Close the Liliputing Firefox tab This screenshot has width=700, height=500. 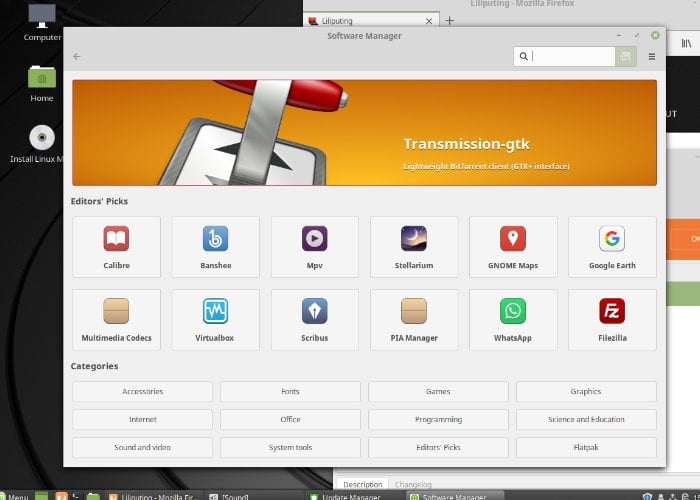[x=429, y=21]
